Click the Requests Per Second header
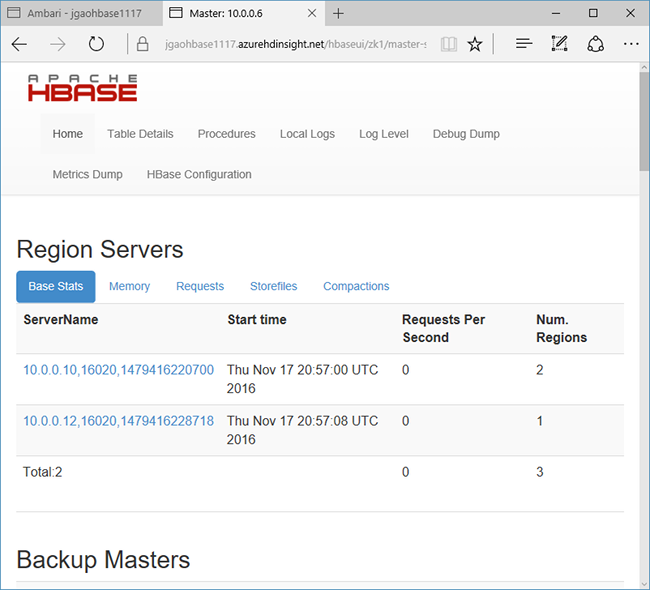650x590 pixels. click(443, 328)
